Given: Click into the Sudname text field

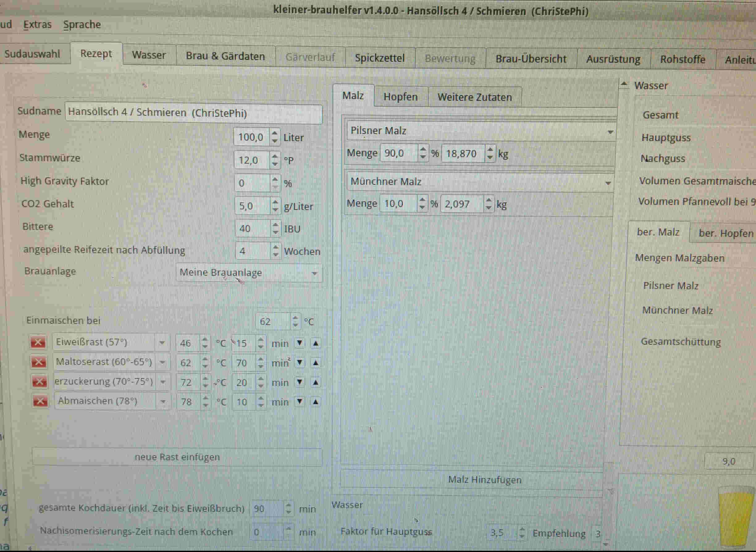Looking at the screenshot, I should pos(194,113).
